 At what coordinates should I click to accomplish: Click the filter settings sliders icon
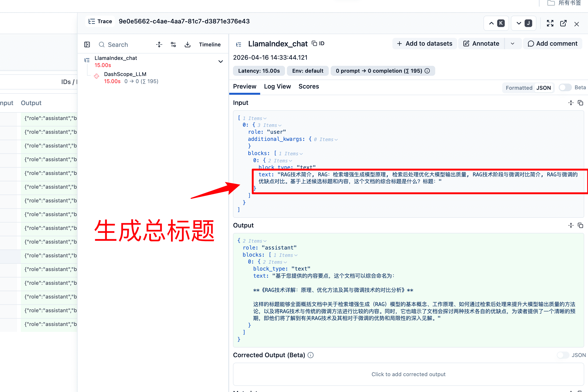(173, 45)
